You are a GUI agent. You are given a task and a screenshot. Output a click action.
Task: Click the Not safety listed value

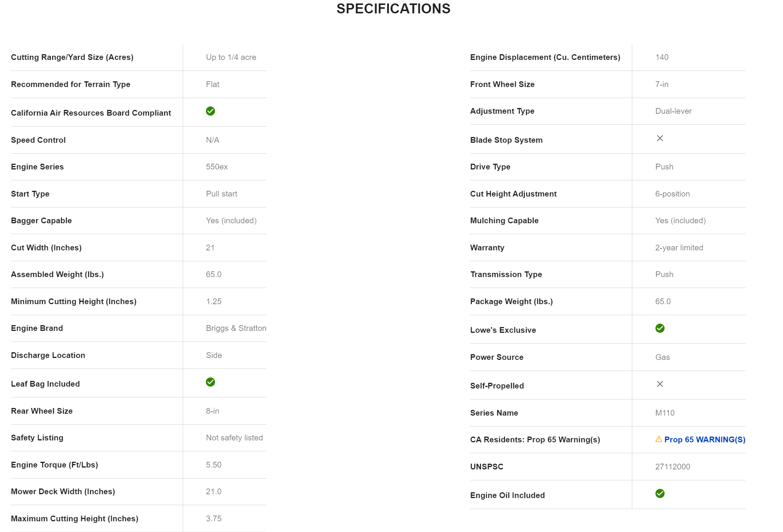(x=234, y=438)
